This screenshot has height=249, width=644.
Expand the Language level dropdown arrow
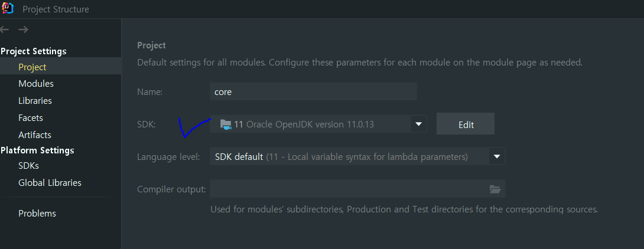click(x=496, y=156)
